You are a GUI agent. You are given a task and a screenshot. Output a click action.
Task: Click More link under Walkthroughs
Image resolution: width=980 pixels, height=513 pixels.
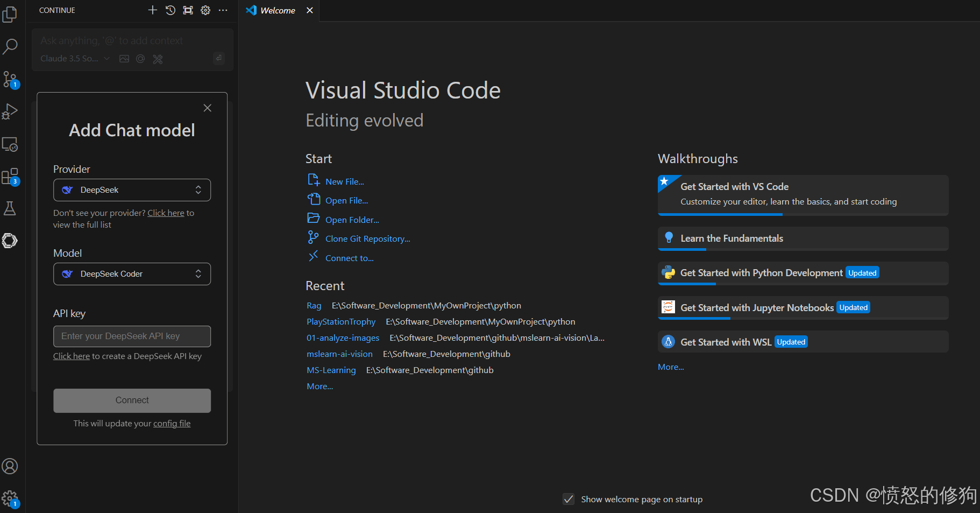pyautogui.click(x=671, y=367)
